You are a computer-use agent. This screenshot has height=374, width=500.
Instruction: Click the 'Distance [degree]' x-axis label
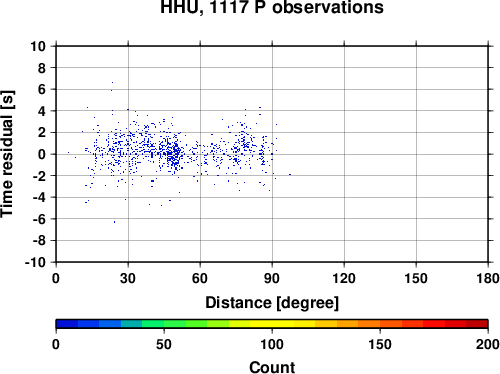[272, 303]
